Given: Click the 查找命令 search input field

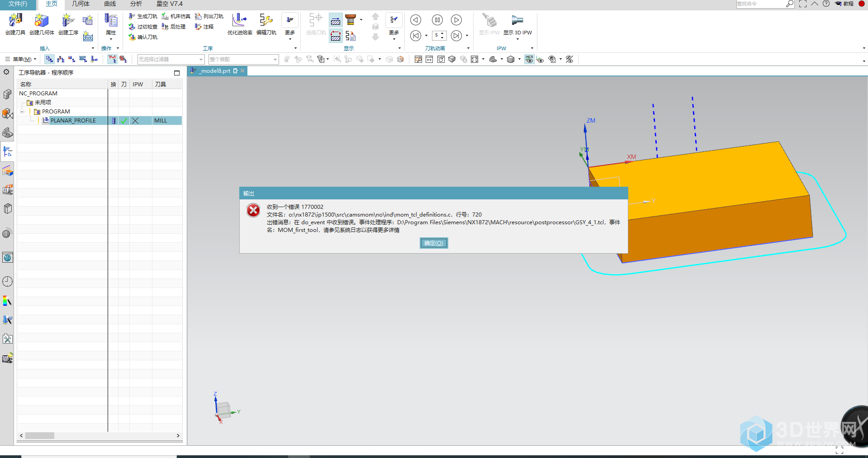Looking at the screenshot, I should pos(761,4).
